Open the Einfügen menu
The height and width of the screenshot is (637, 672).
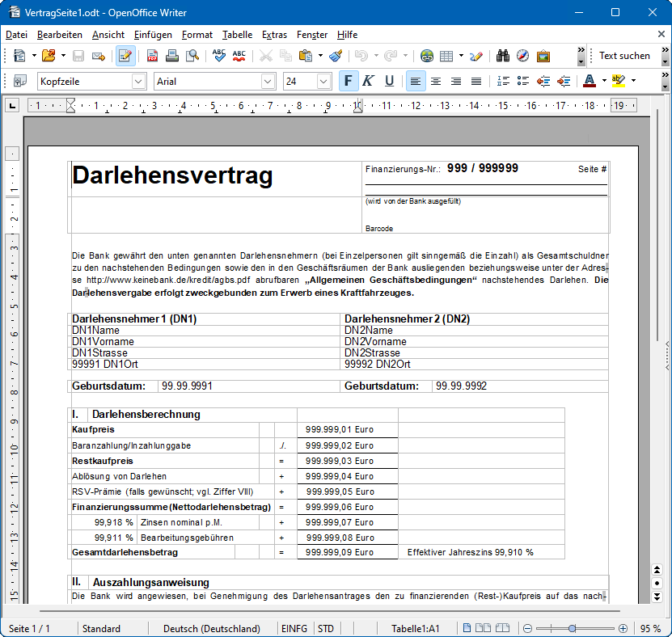pos(153,35)
